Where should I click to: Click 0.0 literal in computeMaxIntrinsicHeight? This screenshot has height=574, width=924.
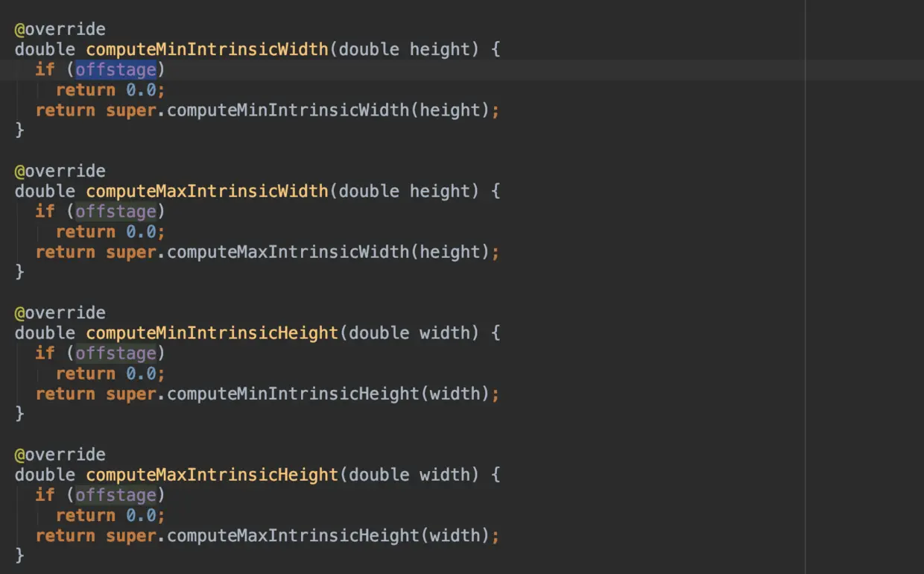coord(141,515)
